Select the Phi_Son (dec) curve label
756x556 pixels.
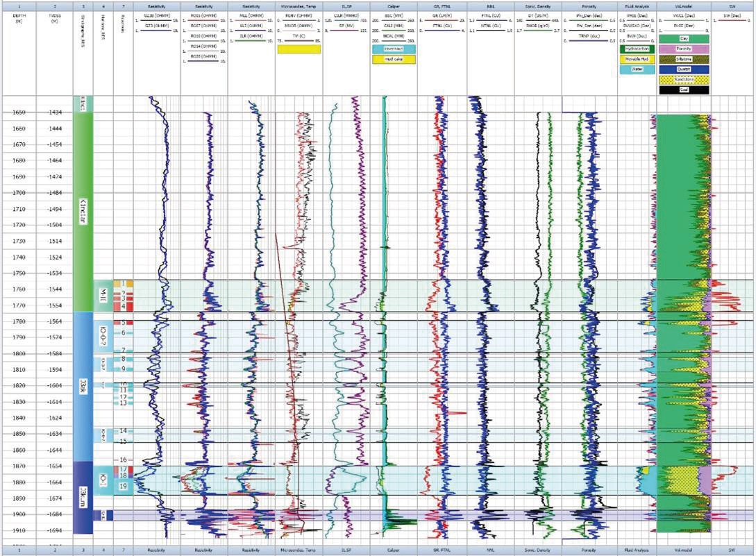click(x=589, y=26)
